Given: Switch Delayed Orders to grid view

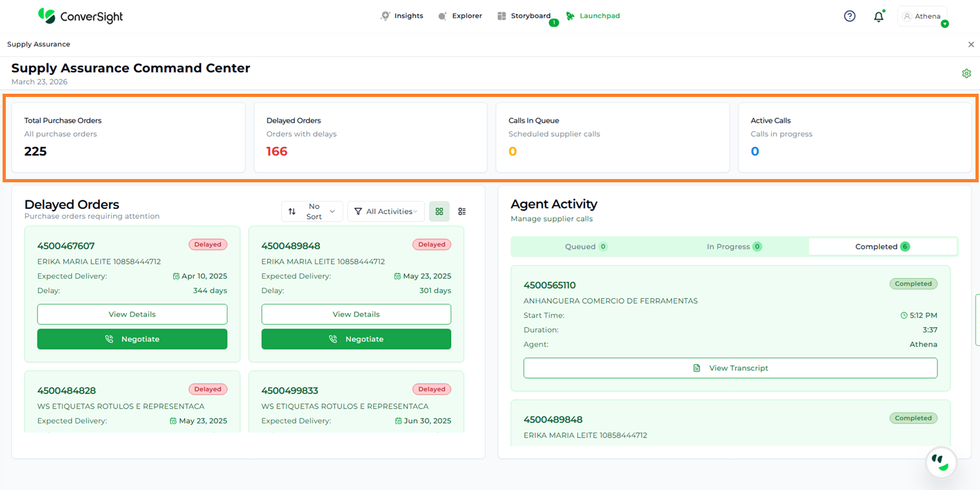Looking at the screenshot, I should pos(440,211).
